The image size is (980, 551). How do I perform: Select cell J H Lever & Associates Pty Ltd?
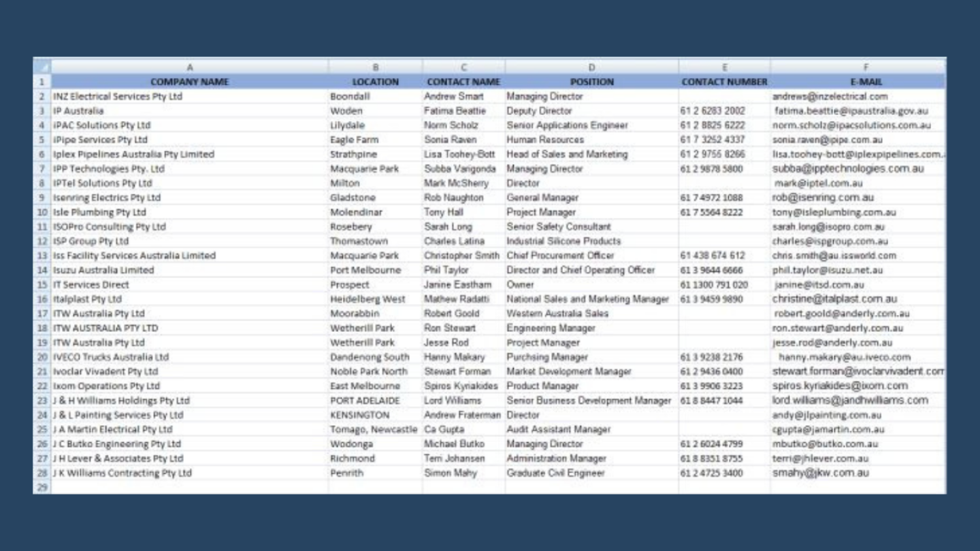point(189,458)
